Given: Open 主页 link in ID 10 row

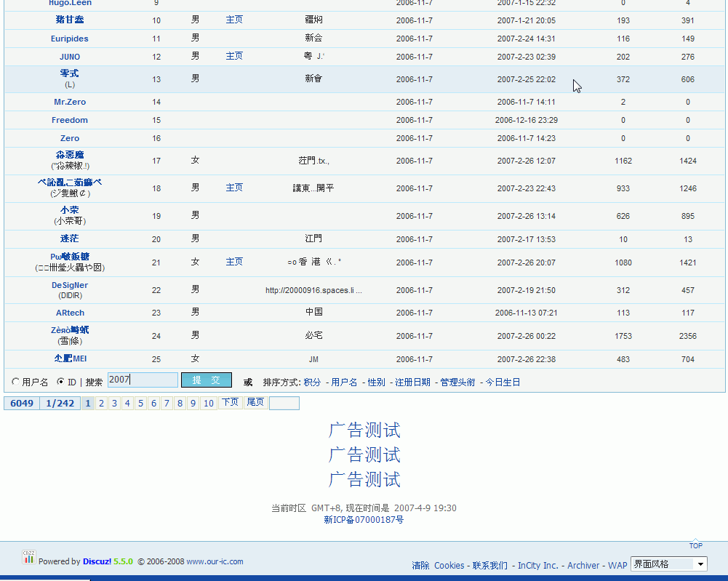Looking at the screenshot, I should 234,20.
